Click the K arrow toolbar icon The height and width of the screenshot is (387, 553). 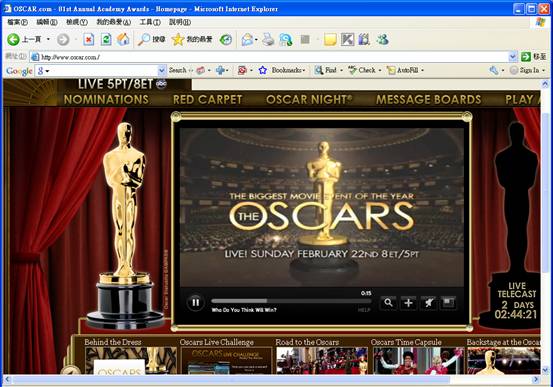point(347,40)
